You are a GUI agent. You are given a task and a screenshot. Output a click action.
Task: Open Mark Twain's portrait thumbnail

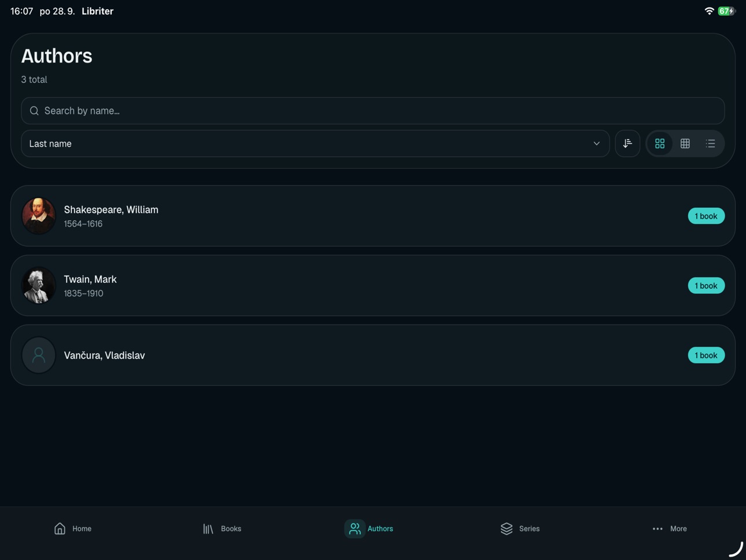coord(39,286)
